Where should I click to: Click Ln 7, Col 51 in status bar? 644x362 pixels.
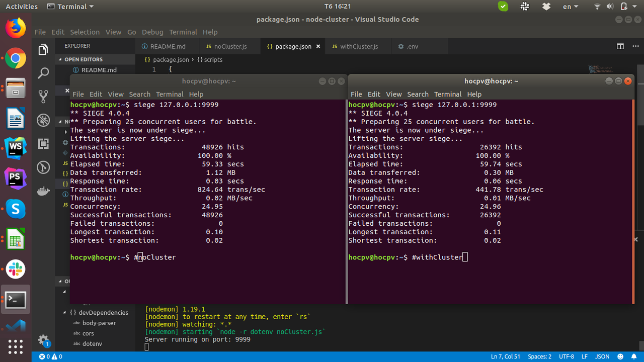[505, 356]
